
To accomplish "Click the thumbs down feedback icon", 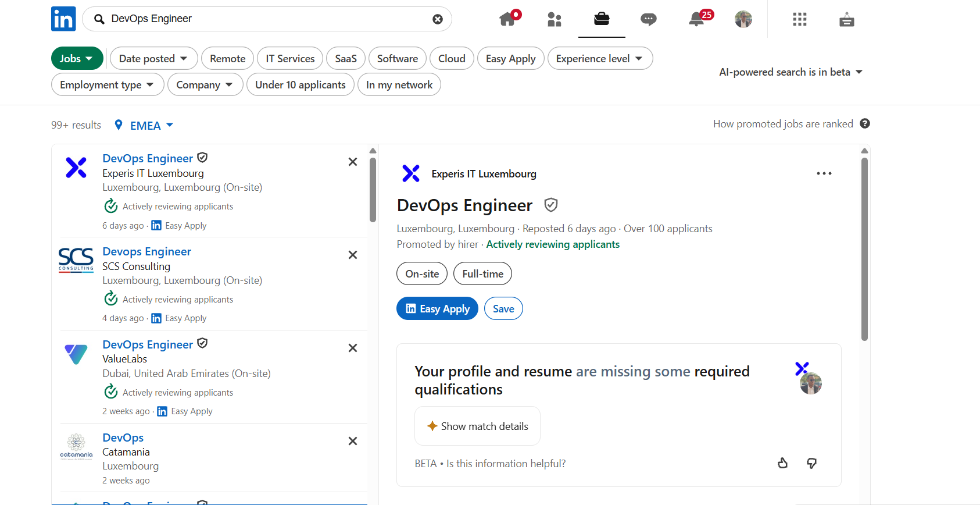I will tap(812, 463).
